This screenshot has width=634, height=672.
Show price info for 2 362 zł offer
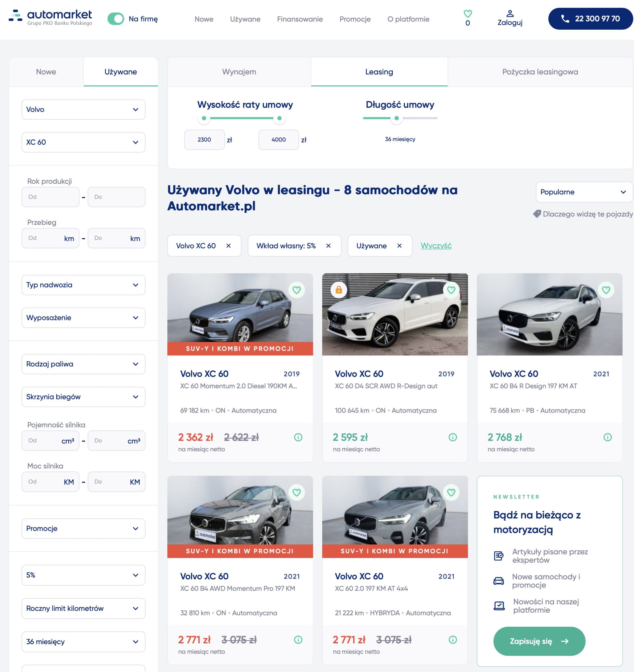(298, 437)
